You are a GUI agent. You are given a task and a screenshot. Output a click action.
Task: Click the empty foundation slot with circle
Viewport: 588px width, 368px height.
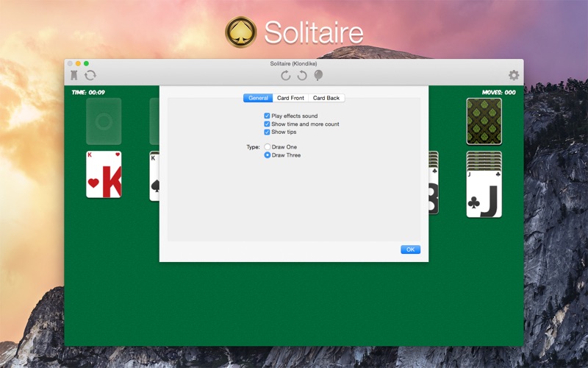(104, 121)
